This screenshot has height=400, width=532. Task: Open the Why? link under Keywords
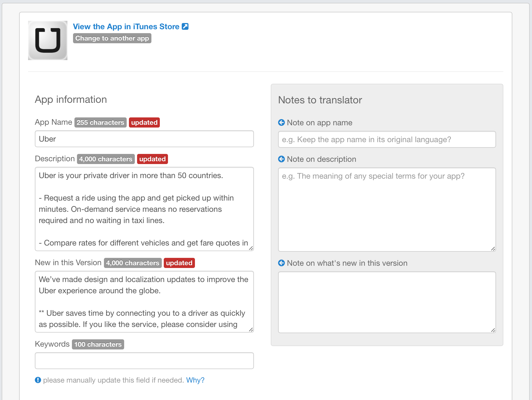tap(195, 380)
